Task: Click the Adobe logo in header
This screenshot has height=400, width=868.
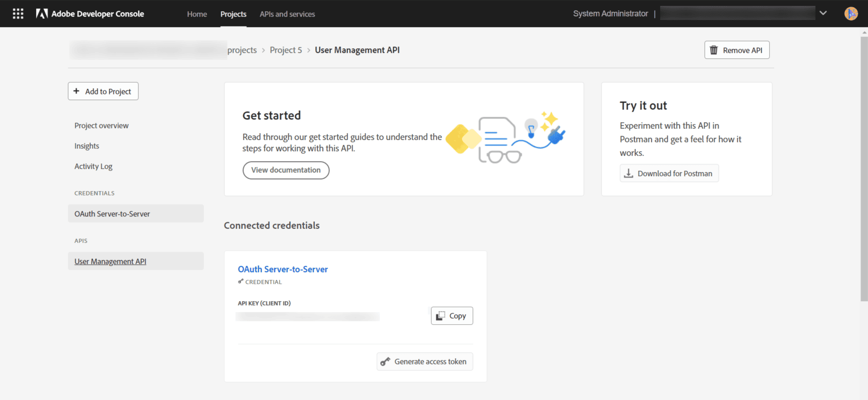Action: coord(42,14)
